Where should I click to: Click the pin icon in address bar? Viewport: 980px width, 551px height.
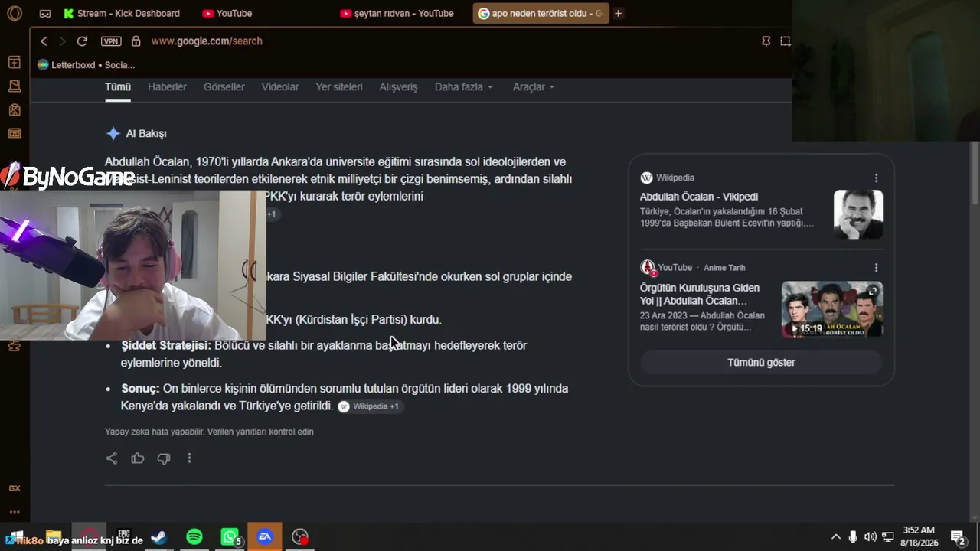(766, 41)
